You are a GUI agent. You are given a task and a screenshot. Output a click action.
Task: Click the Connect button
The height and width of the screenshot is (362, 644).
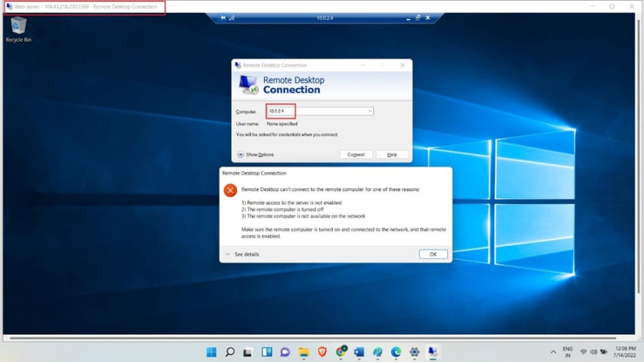[x=356, y=154]
